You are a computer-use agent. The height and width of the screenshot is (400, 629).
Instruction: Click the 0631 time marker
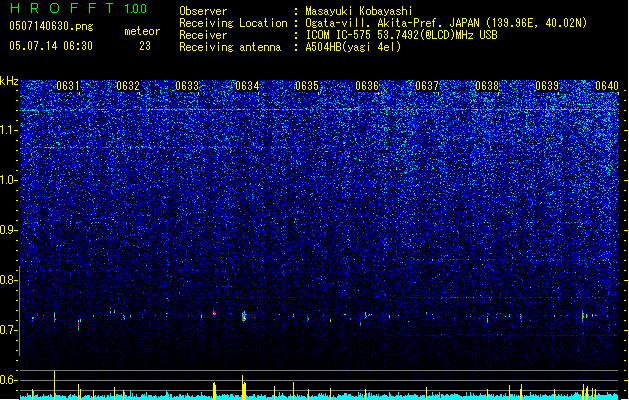point(68,86)
